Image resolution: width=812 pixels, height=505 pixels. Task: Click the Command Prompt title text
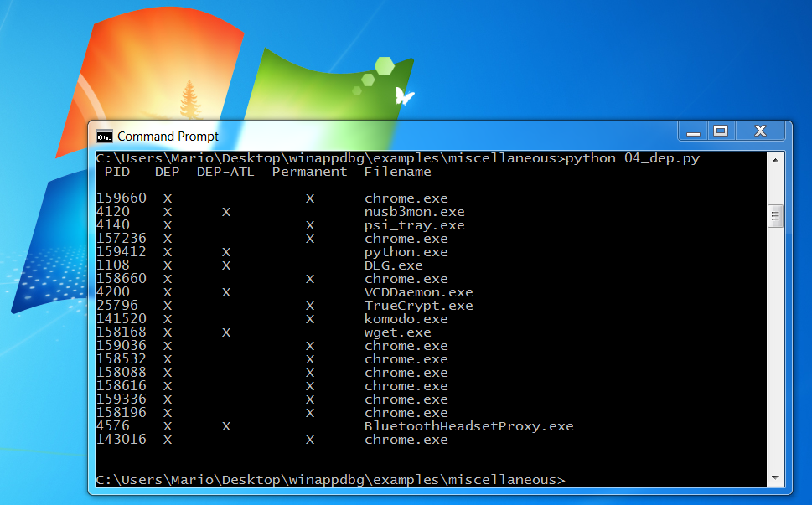point(168,137)
